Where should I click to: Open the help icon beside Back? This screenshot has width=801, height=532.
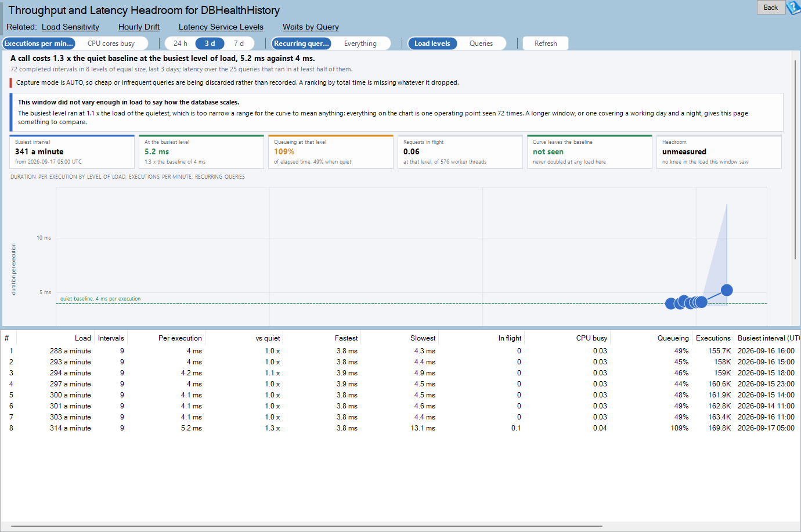pyautogui.click(x=793, y=8)
